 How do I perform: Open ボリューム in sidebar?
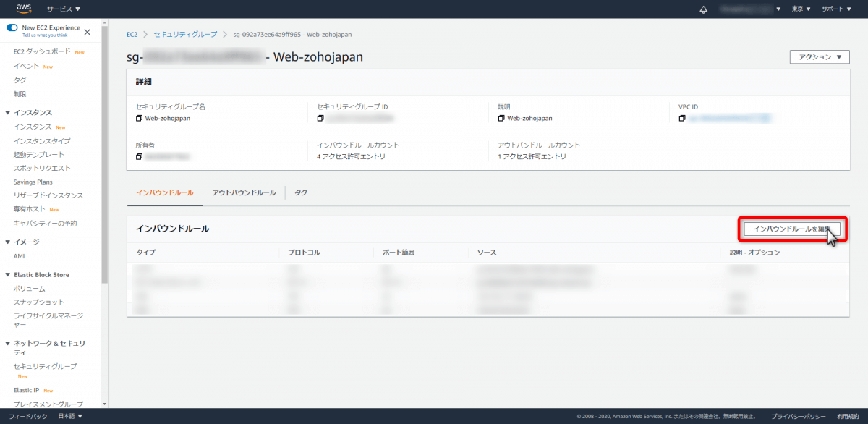point(29,289)
